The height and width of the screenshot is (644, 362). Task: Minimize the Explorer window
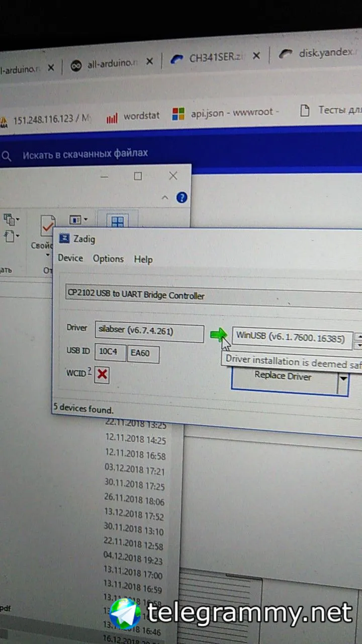[104, 177]
